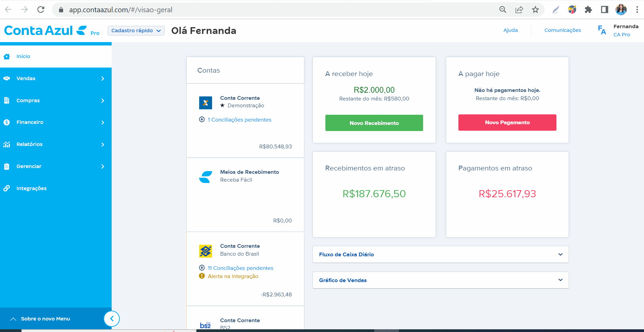
Task: Open the Compras menu item
Action: 56,100
